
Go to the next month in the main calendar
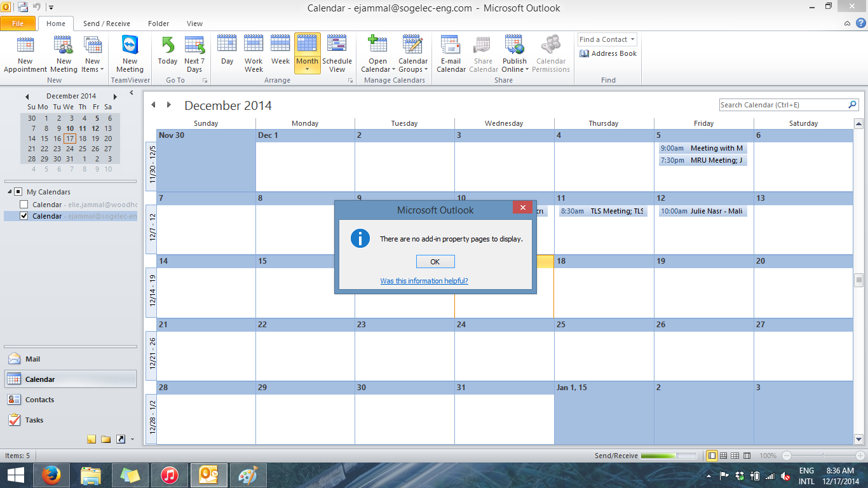[168, 105]
